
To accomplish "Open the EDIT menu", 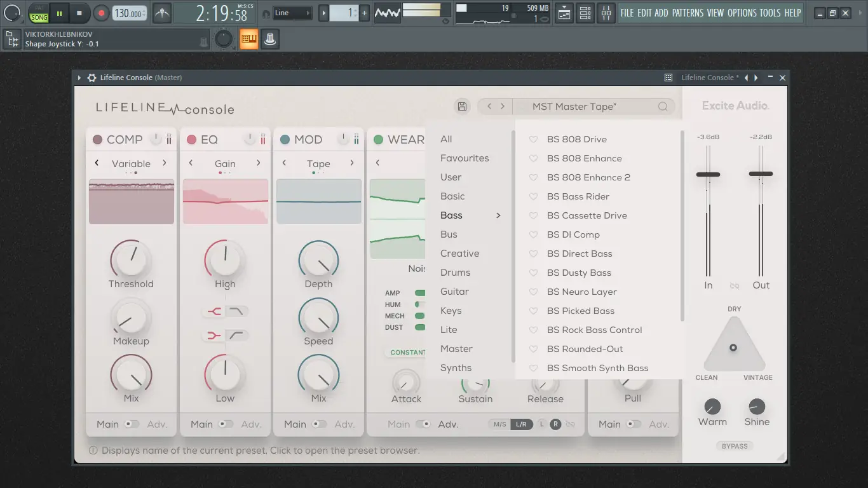I will [x=644, y=13].
